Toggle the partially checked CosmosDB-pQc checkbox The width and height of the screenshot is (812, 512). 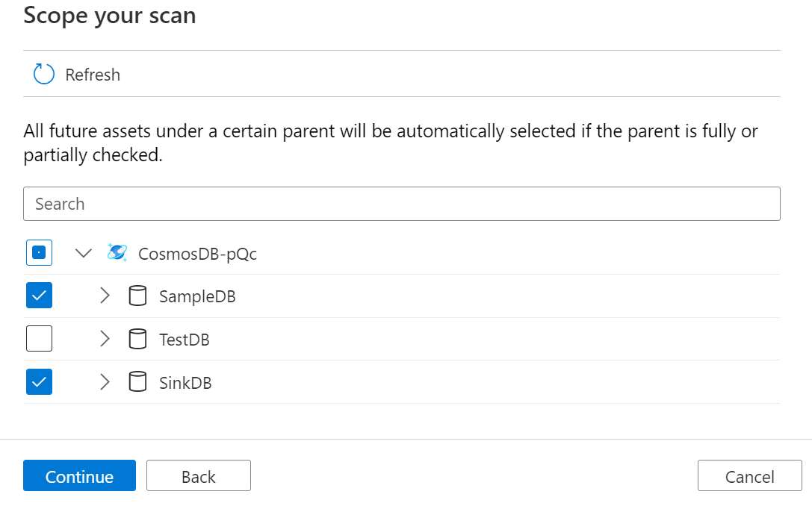tap(40, 252)
